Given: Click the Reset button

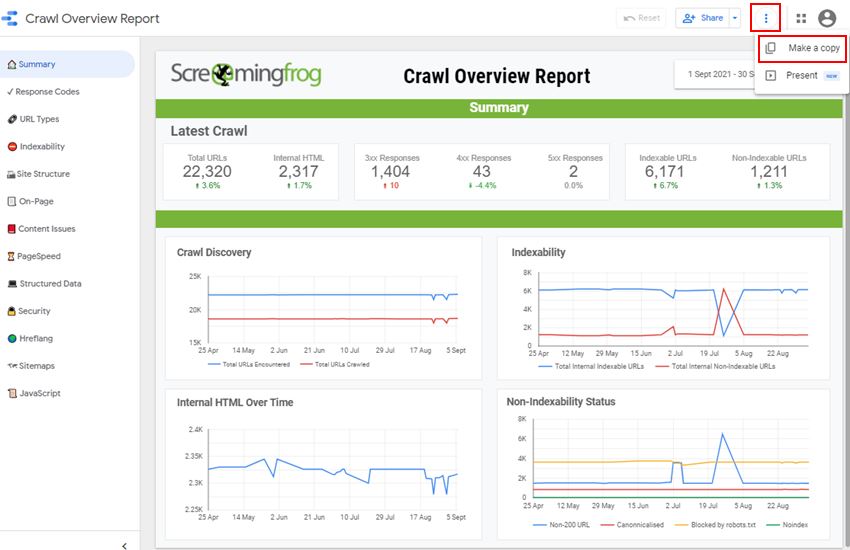Looking at the screenshot, I should click(x=641, y=18).
